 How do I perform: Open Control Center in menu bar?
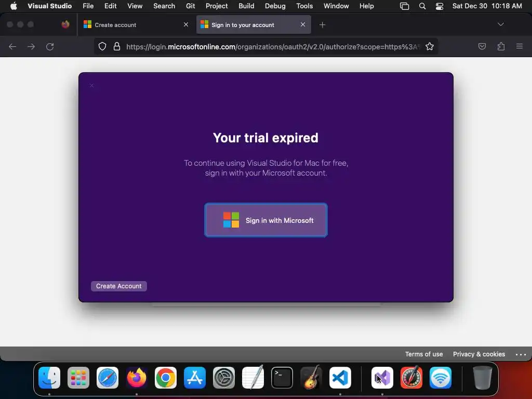(440, 6)
